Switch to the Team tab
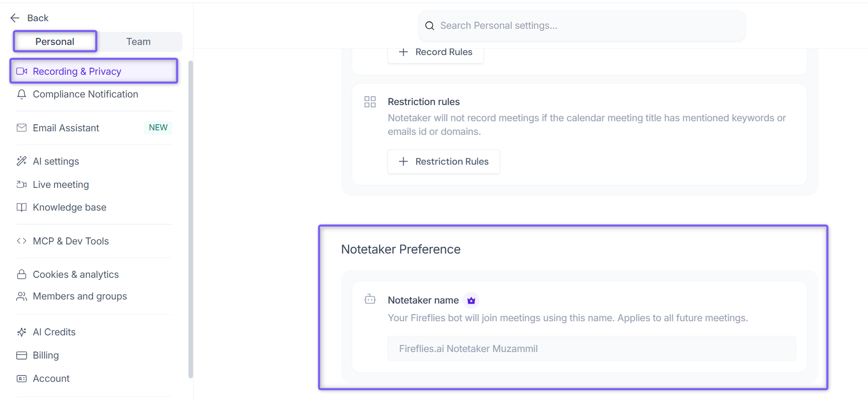868x400 pixels. tap(139, 41)
